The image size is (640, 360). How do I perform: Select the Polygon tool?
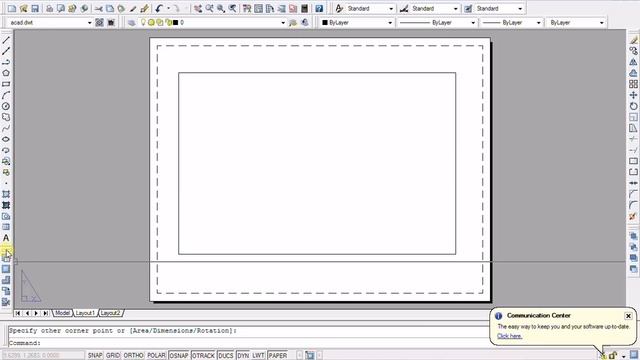[x=6, y=73]
